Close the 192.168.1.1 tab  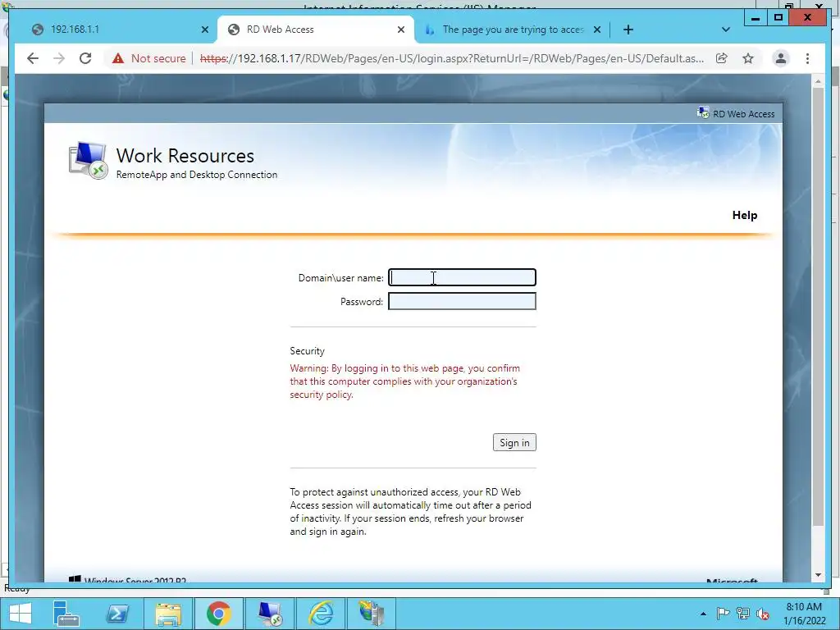click(204, 30)
